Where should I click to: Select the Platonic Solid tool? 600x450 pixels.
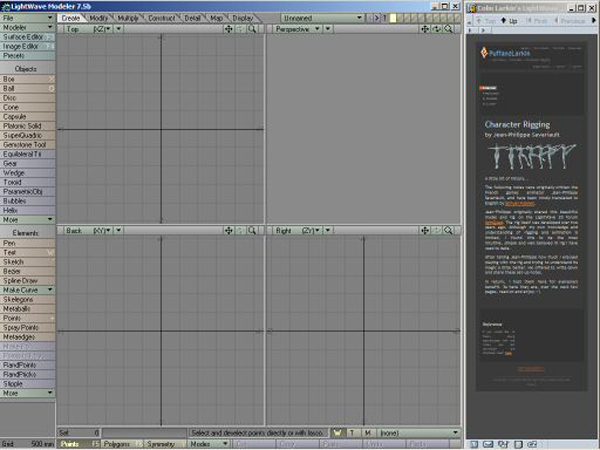28,126
